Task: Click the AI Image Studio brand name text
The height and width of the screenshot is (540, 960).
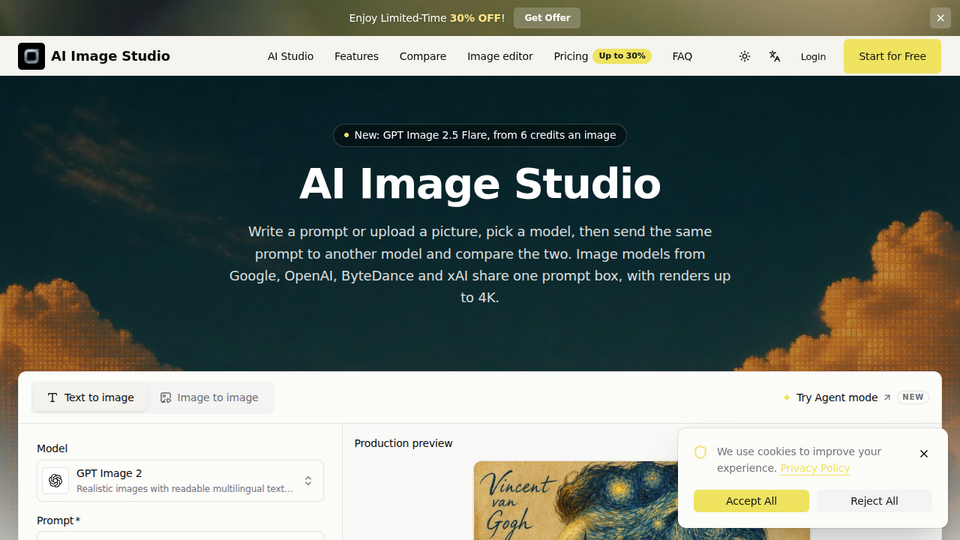Action: [110, 56]
